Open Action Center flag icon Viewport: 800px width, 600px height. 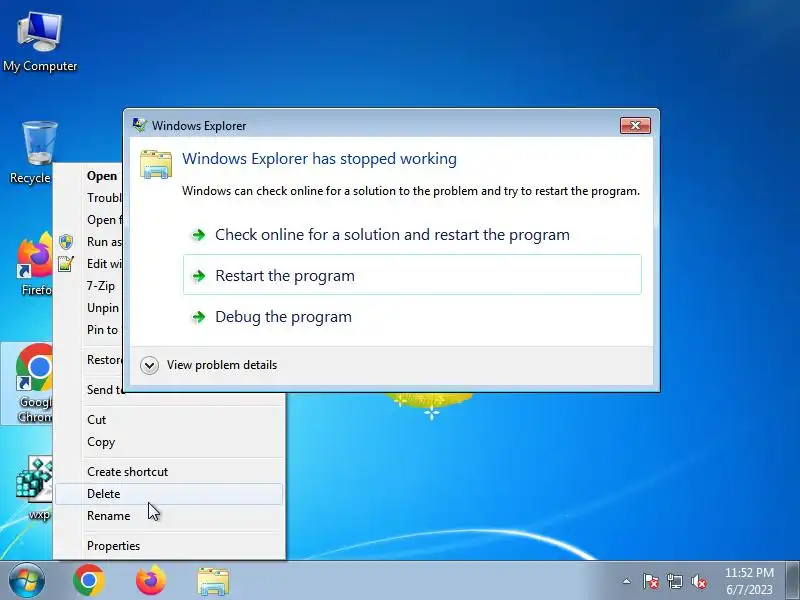tap(651, 581)
